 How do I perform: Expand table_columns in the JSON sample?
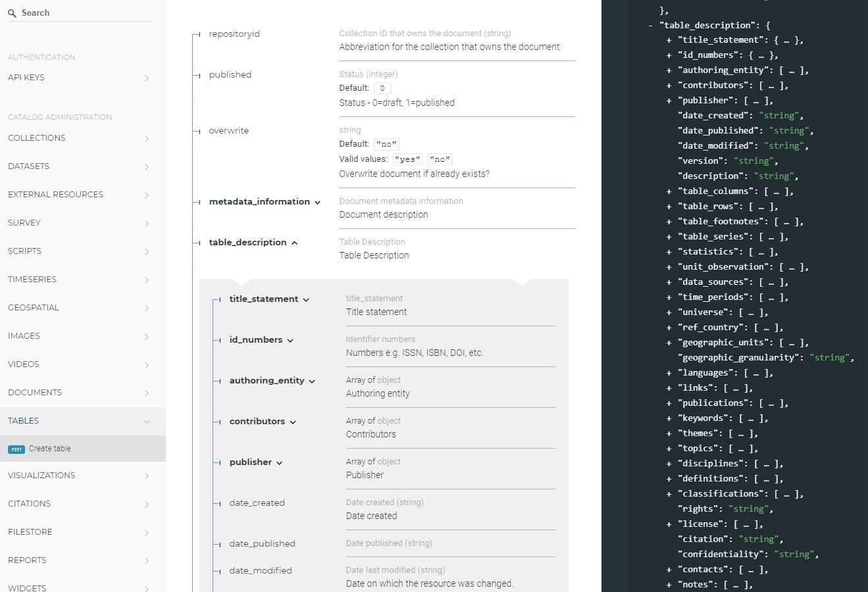coord(669,191)
